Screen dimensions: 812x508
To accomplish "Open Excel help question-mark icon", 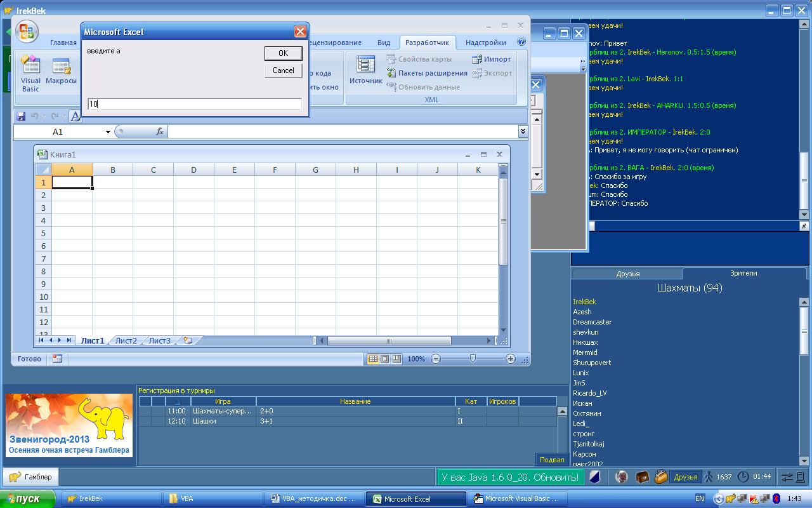I will [521, 42].
